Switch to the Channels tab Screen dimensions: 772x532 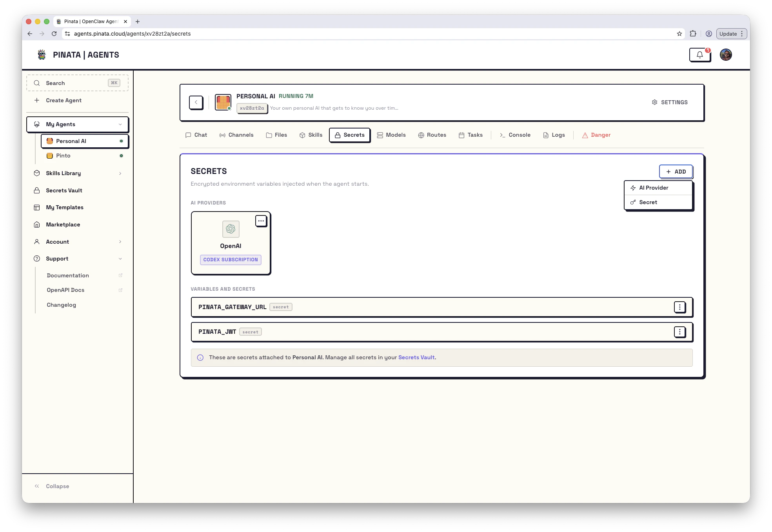pos(236,135)
